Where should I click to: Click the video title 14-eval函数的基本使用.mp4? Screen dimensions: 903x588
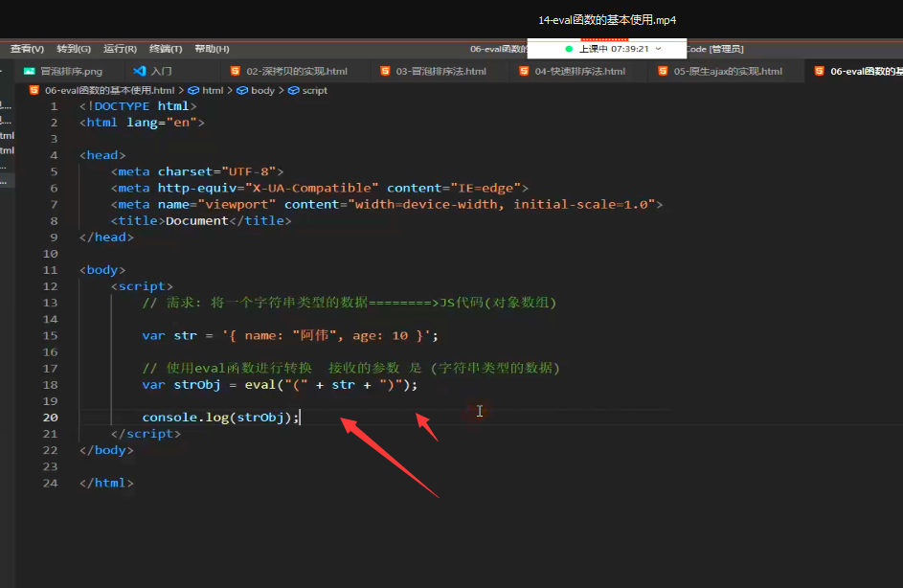click(607, 20)
